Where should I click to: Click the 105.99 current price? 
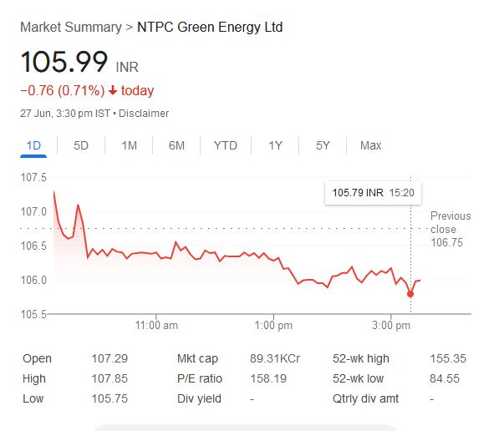tap(64, 63)
